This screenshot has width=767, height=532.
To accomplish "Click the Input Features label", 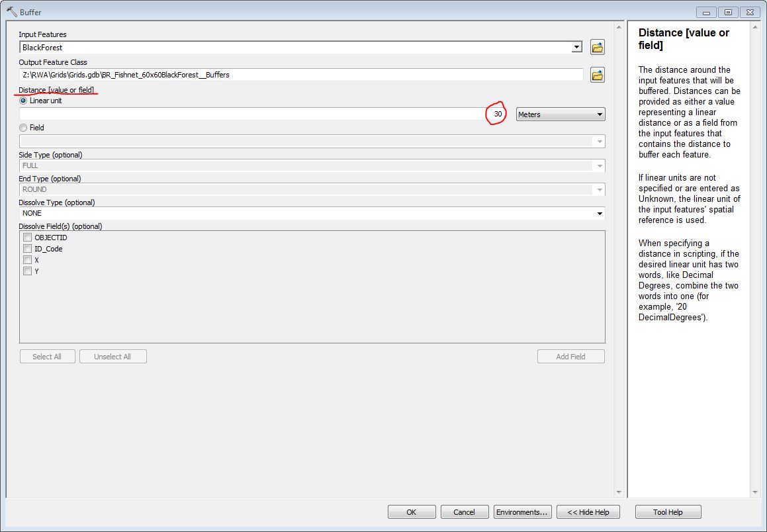I will coord(42,34).
